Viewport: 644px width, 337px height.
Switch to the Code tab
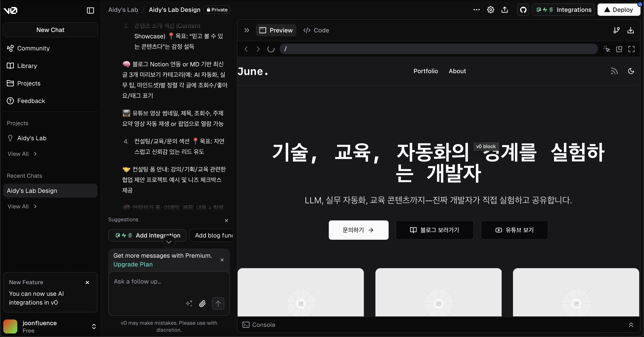(316, 30)
